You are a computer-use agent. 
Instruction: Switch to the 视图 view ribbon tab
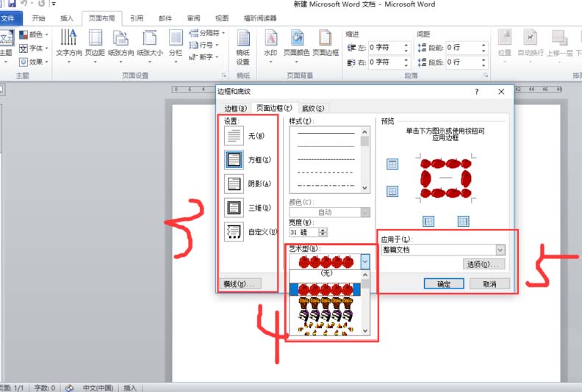tap(222, 18)
